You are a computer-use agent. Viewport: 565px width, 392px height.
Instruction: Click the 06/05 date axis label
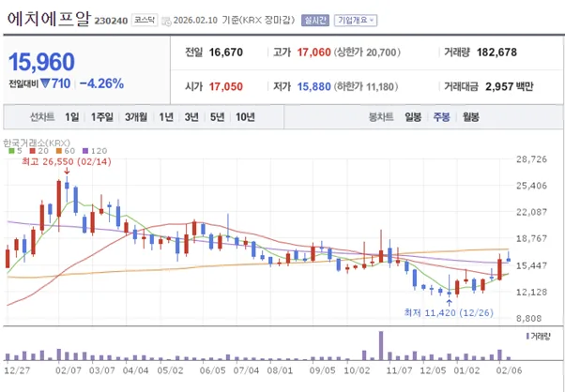click(x=213, y=370)
